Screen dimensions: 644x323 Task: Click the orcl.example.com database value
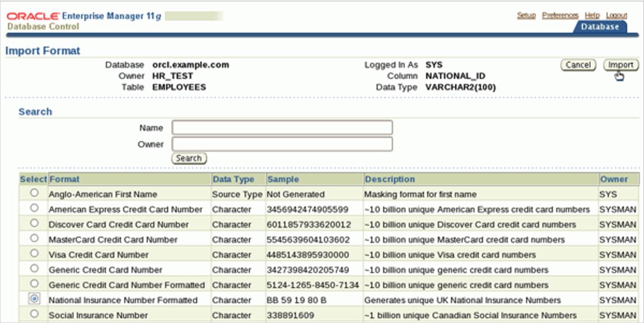[x=191, y=65]
